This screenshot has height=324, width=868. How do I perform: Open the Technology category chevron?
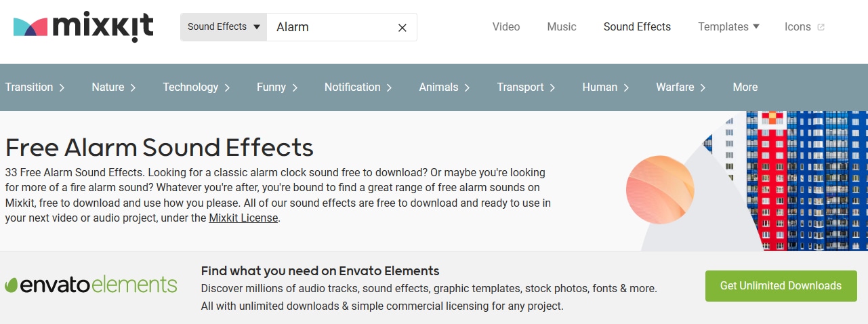tap(227, 87)
